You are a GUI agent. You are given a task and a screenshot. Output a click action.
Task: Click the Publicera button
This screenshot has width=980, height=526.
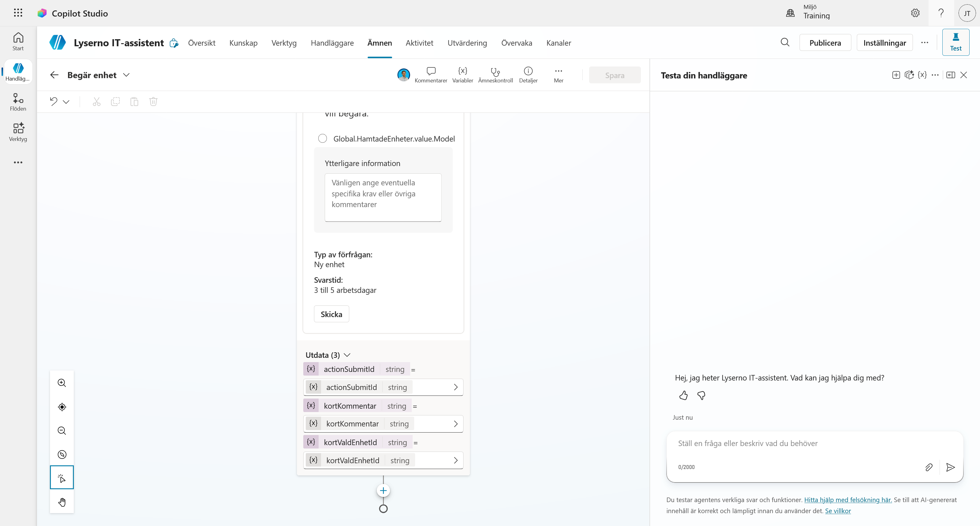tap(825, 43)
